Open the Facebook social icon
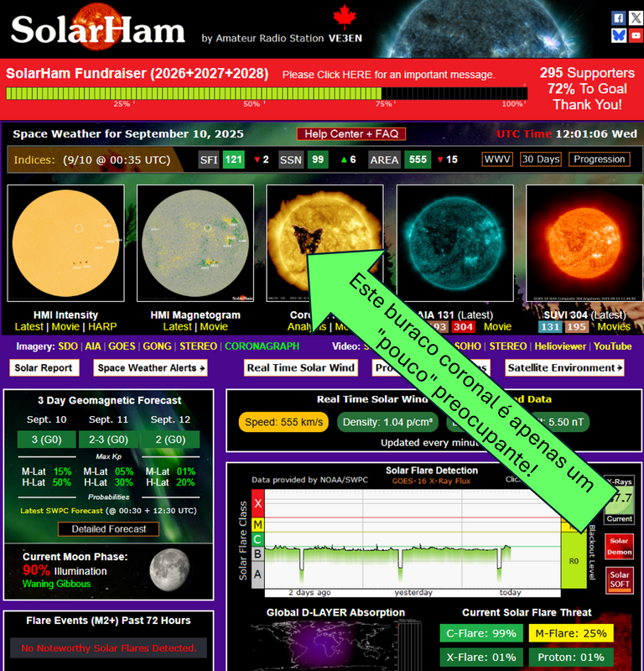Screen dimensions: 644x671 coord(618,18)
